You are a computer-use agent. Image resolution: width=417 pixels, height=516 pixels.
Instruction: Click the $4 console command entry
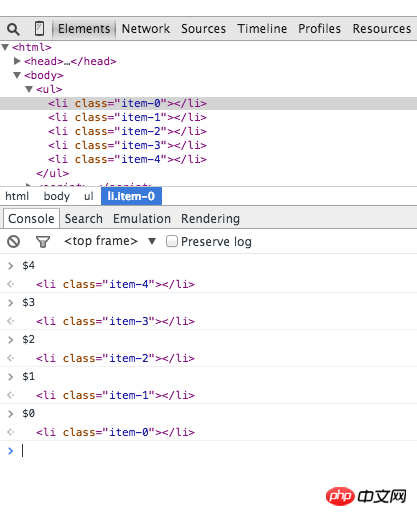pyautogui.click(x=28, y=265)
